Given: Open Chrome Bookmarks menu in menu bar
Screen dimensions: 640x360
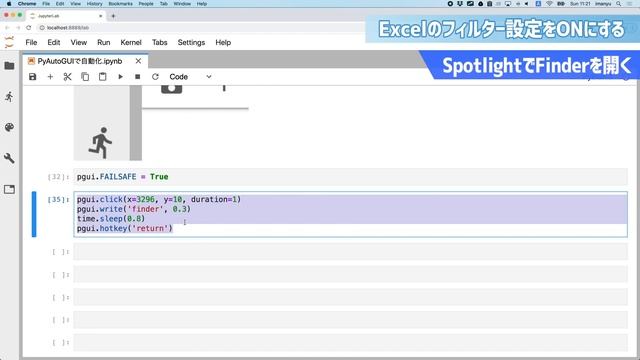Looking at the screenshot, I should [120, 4].
